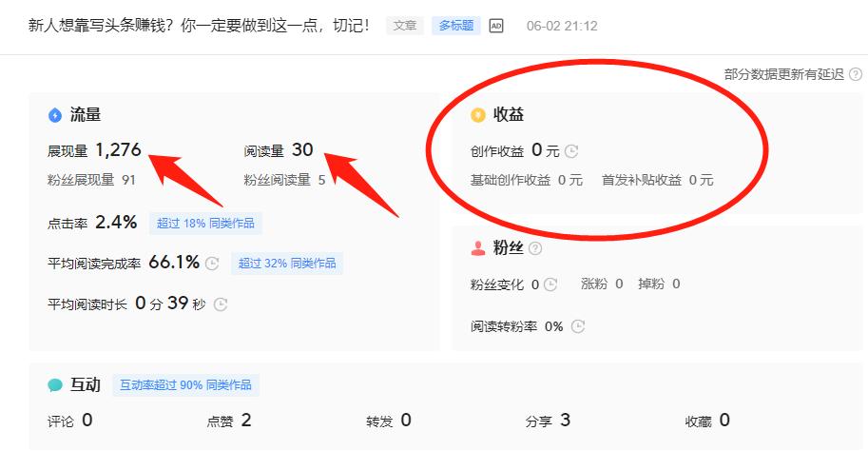Click the 流量 section heading
868x451 pixels.
click(x=86, y=115)
